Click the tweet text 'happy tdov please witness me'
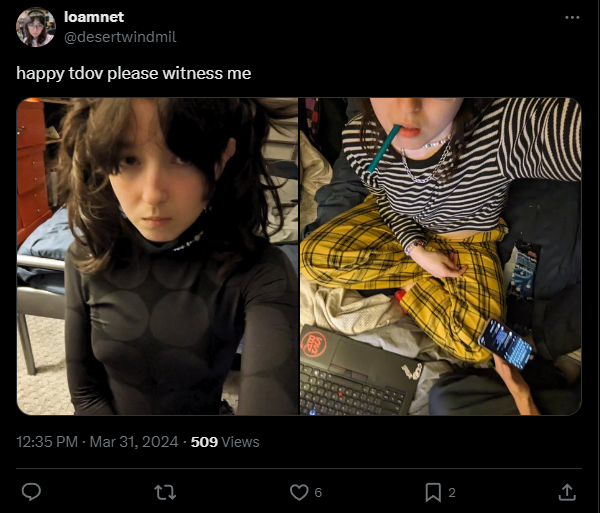The width and height of the screenshot is (600, 513). pos(134,73)
